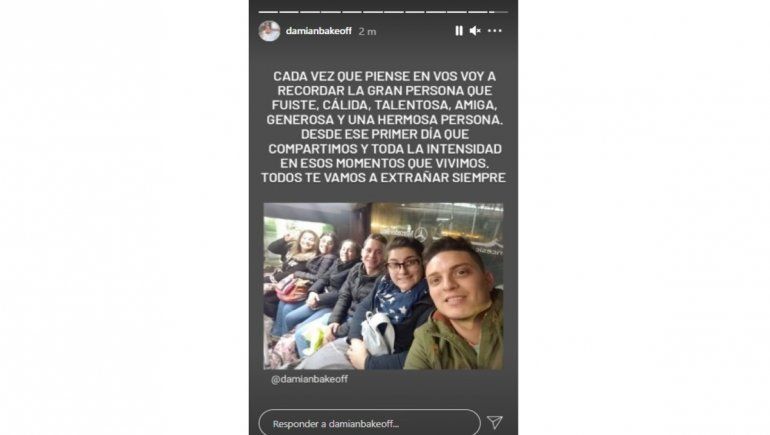The width and height of the screenshot is (770, 435).
Task: Tap the story caption text block
Action: (383, 127)
